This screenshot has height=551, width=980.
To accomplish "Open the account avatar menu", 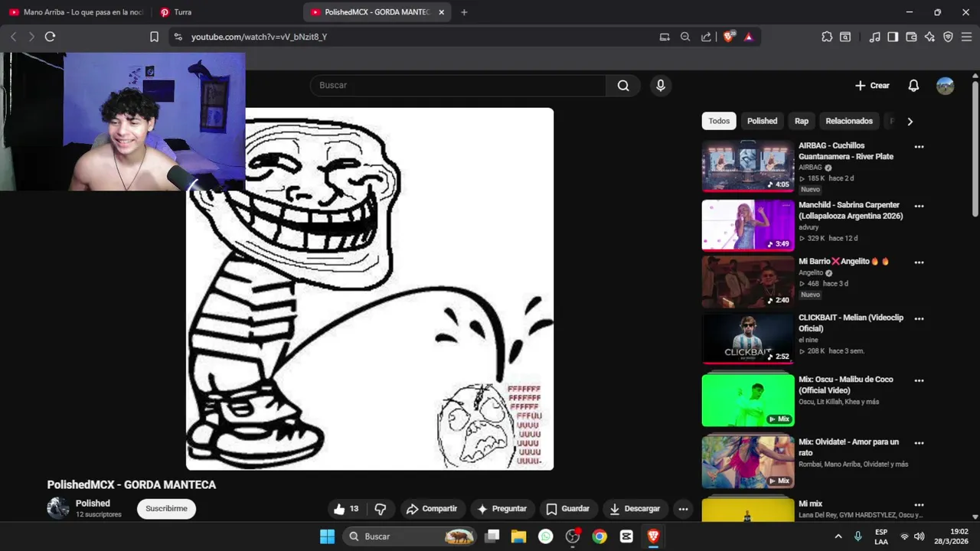I will (x=946, y=86).
